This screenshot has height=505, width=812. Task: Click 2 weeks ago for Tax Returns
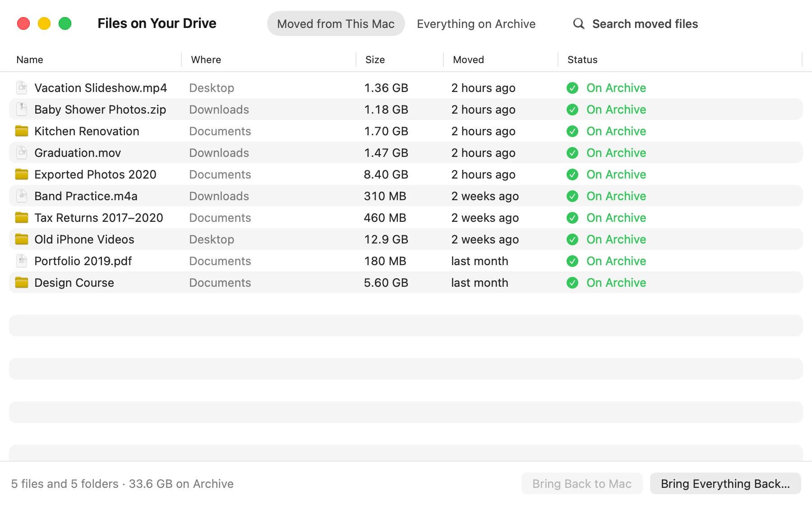[485, 218]
